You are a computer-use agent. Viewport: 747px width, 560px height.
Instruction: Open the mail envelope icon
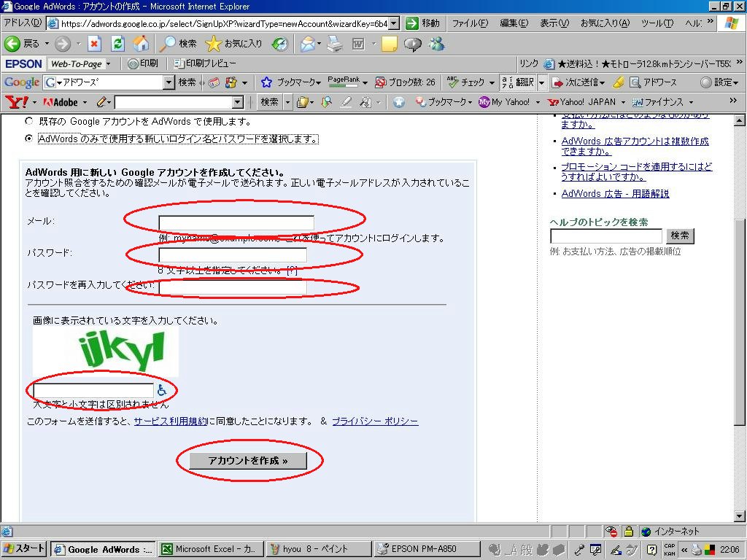[x=308, y=44]
